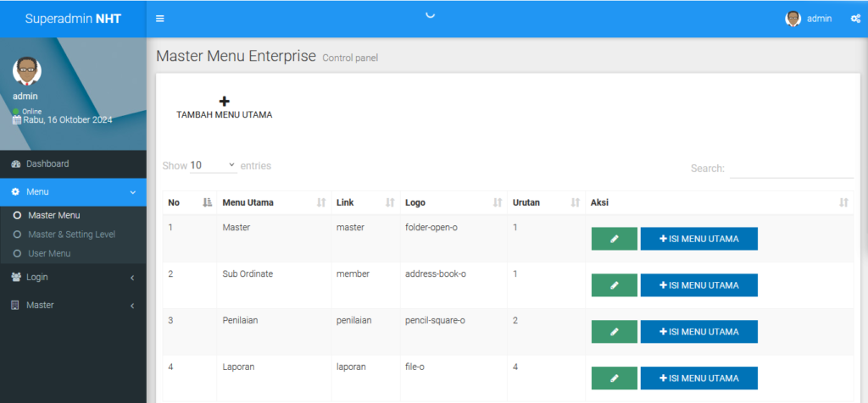Click the admin avatar in top bar
This screenshot has width=868, height=403.
coord(793,19)
